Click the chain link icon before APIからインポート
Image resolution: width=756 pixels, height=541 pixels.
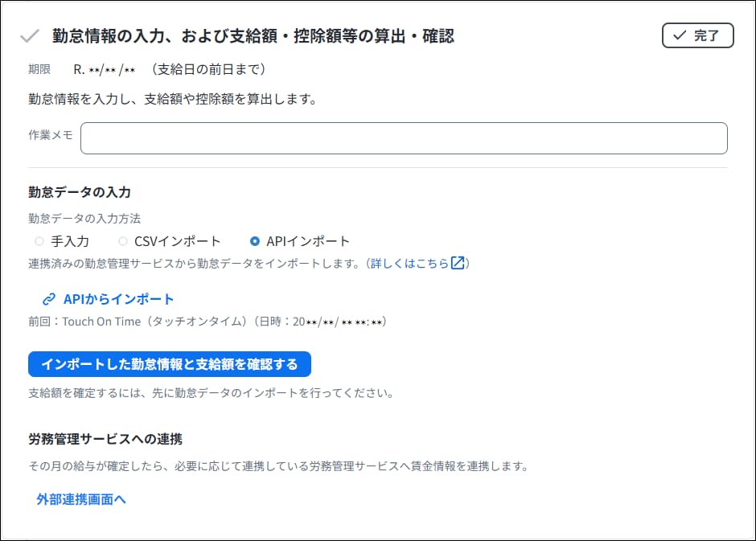point(49,300)
